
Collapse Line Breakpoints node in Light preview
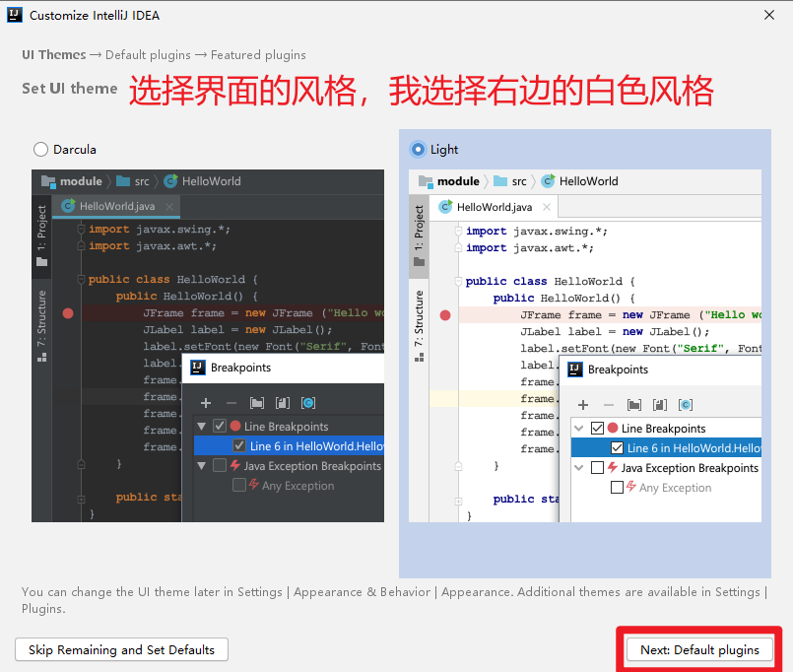[x=579, y=428]
